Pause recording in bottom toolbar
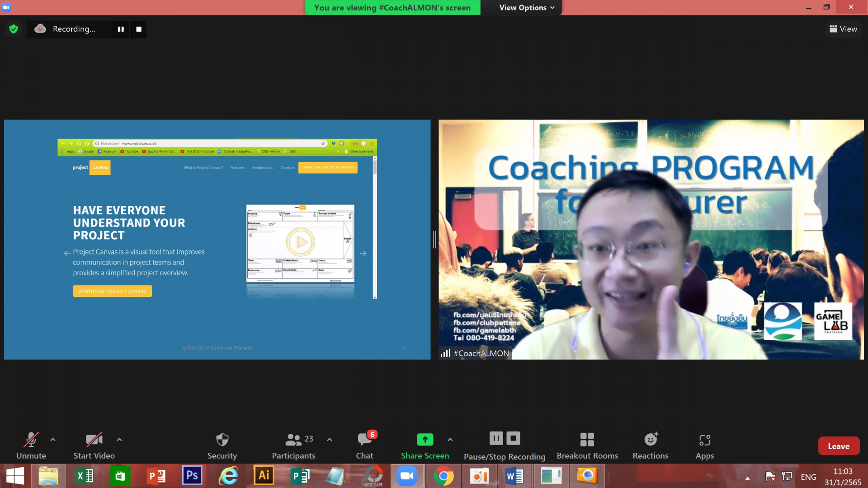The image size is (868, 488). point(496,438)
